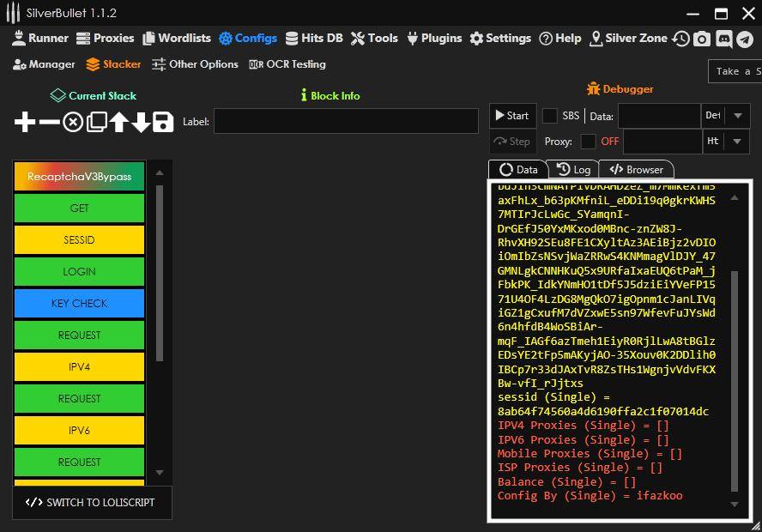762x532 pixels.
Task: Switch to LoliScript view
Action: point(92,504)
